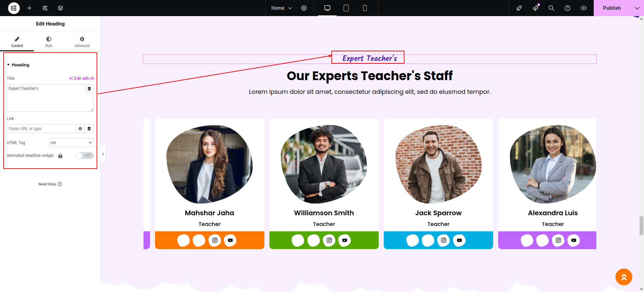Open the Publish options arrow
This screenshot has width=644, height=292.
[637, 8]
